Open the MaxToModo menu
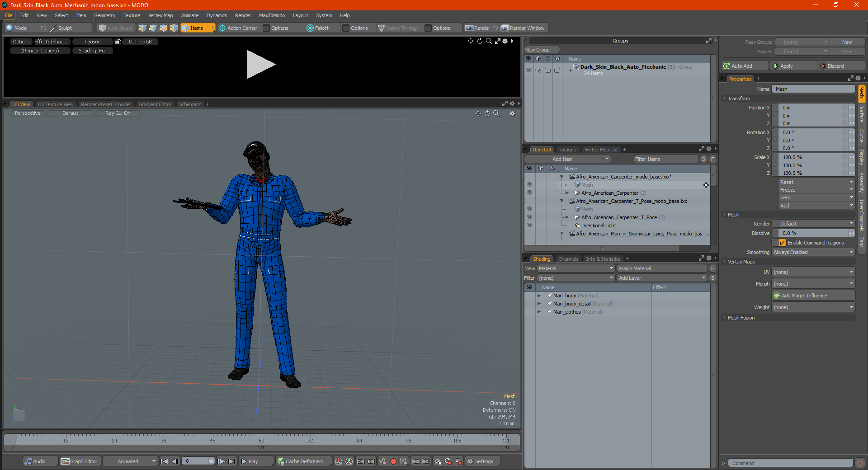This screenshot has height=470, width=868. tap(272, 15)
